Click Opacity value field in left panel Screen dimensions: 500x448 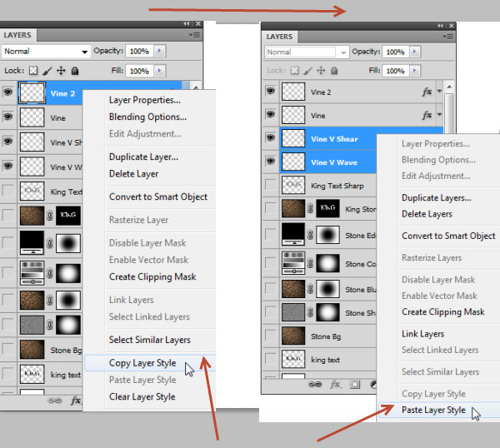tap(140, 51)
